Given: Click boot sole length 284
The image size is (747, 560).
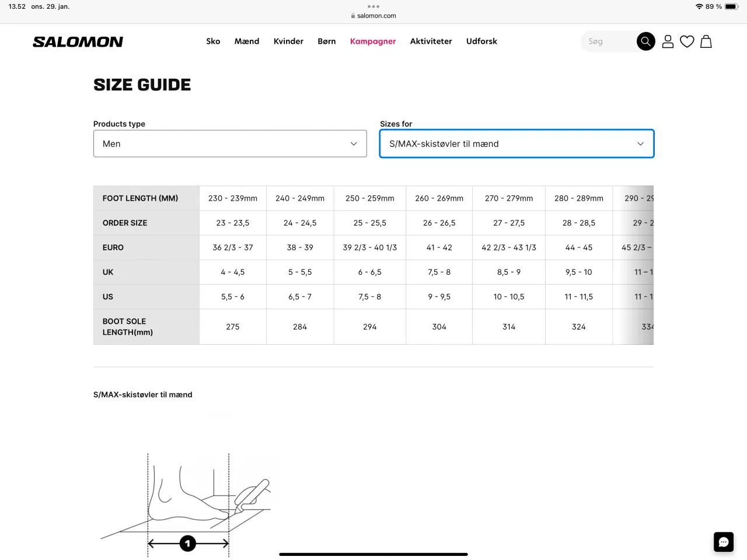Looking at the screenshot, I should (x=300, y=327).
